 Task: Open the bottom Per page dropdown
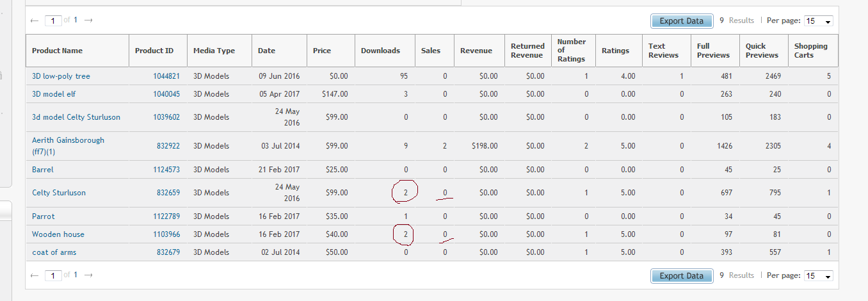click(x=818, y=276)
